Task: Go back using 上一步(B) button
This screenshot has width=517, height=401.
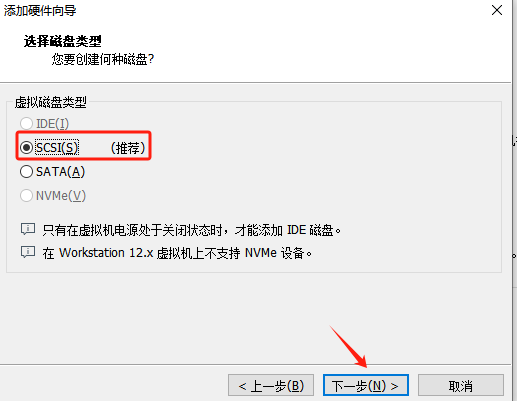Action: click(271, 385)
